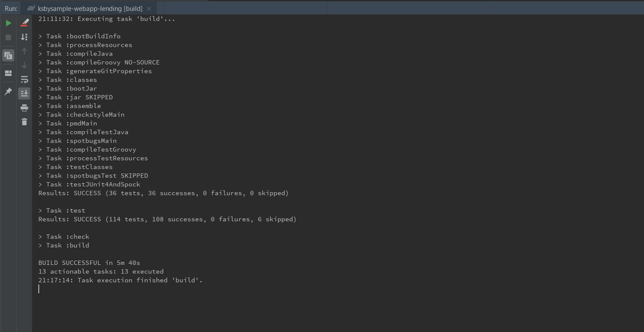Click the sort lines arrow icon
The width and height of the screenshot is (644, 332).
pyautogui.click(x=24, y=38)
